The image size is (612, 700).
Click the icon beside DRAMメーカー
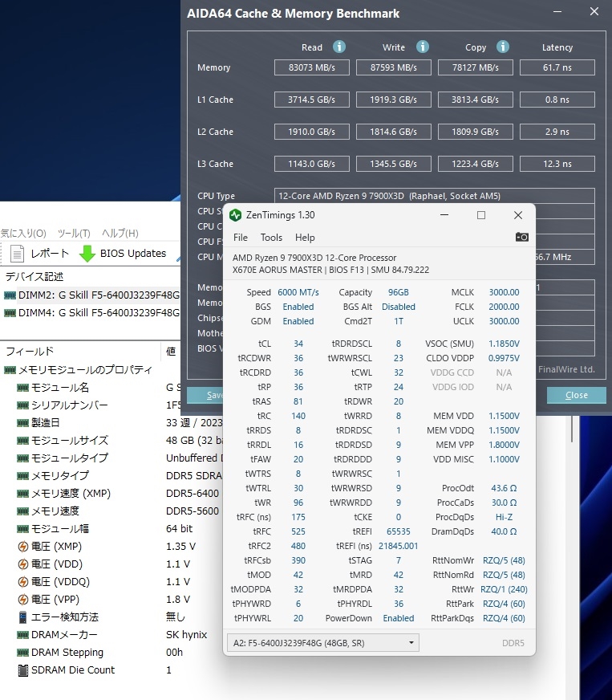(x=22, y=635)
